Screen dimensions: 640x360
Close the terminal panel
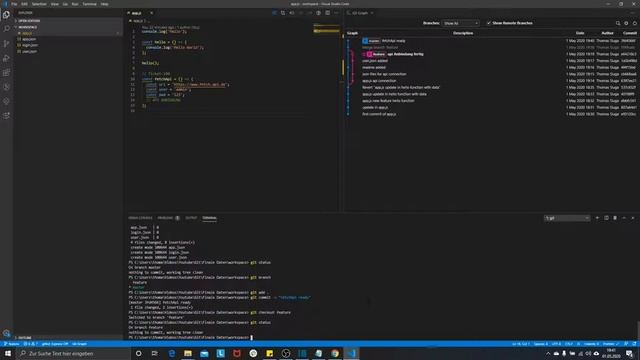633,218
